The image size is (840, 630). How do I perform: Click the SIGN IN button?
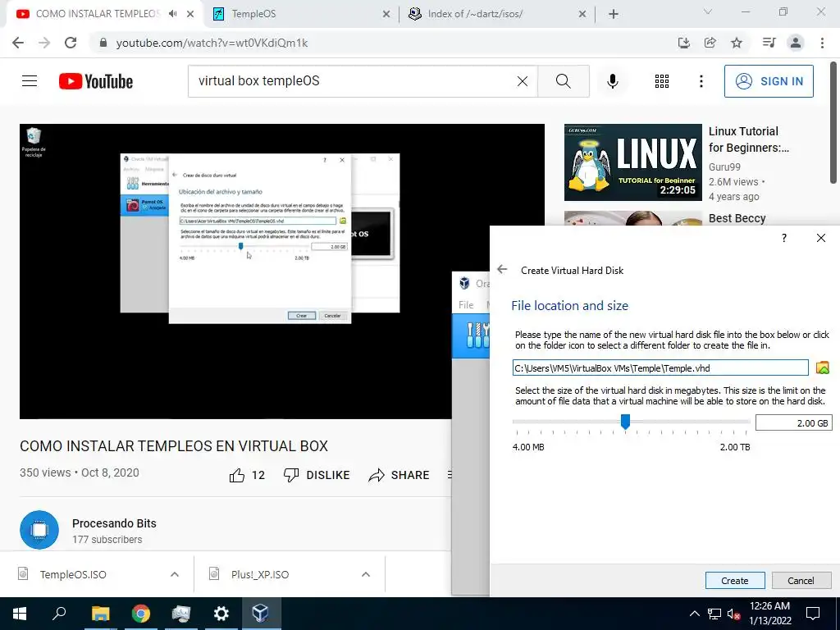click(769, 81)
